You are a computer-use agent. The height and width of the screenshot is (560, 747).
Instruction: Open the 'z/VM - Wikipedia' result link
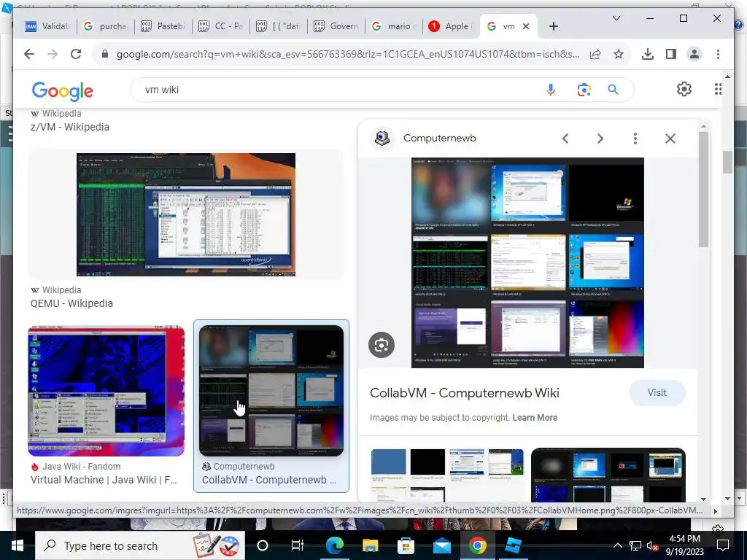pos(70,127)
